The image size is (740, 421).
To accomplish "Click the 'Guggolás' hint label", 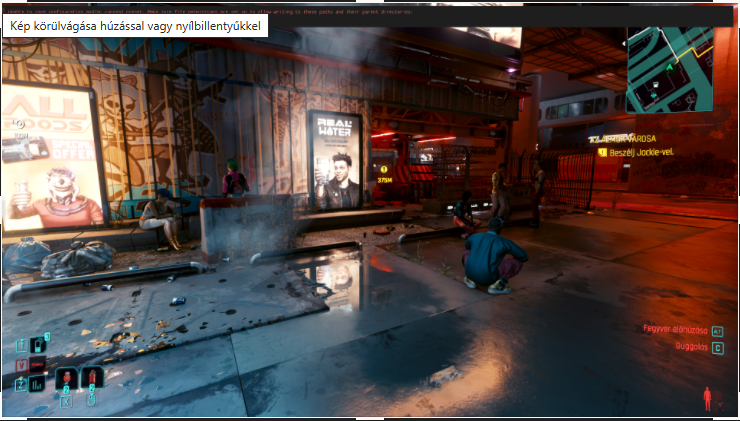I will (x=692, y=347).
